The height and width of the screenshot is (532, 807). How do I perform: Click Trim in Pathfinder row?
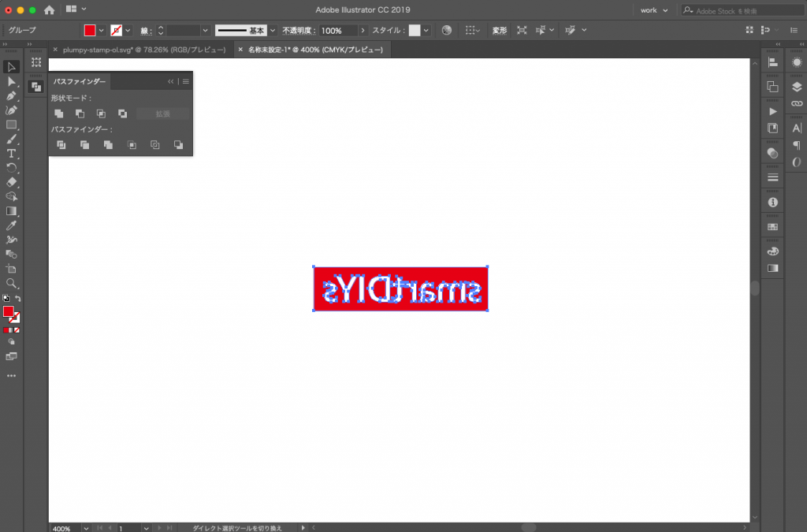pyautogui.click(x=84, y=145)
